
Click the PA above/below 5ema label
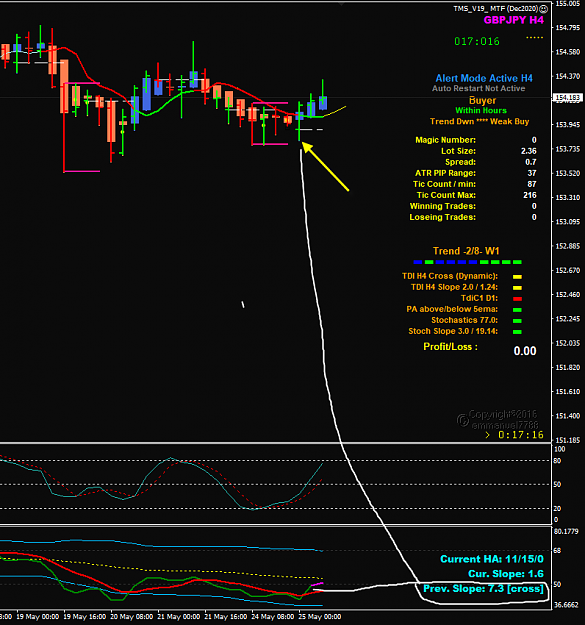pos(452,309)
